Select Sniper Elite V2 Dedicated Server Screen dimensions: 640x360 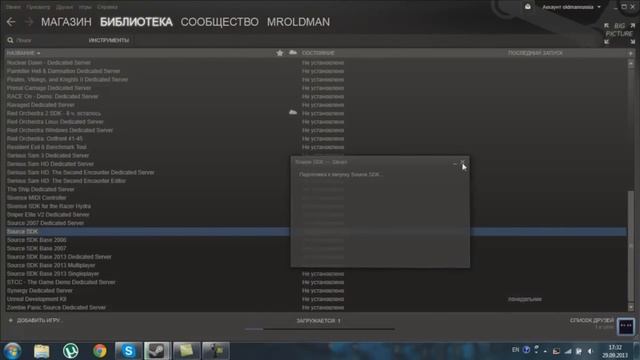tap(48, 215)
